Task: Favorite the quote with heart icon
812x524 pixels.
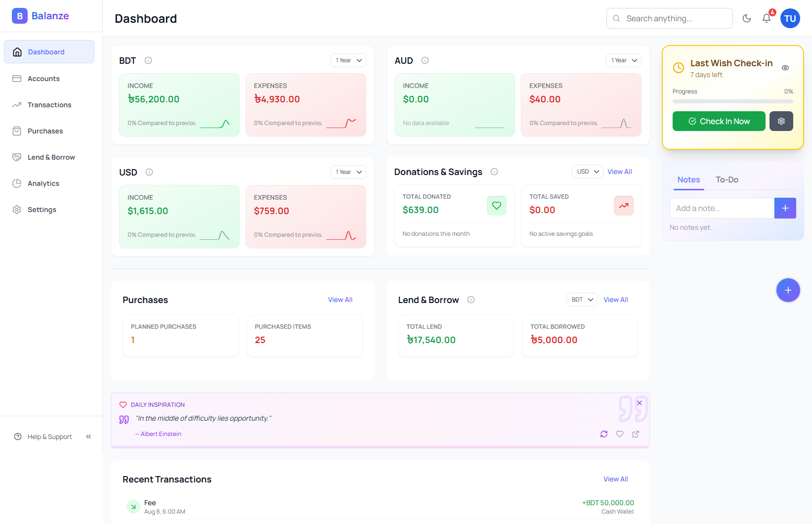Action: tap(620, 434)
